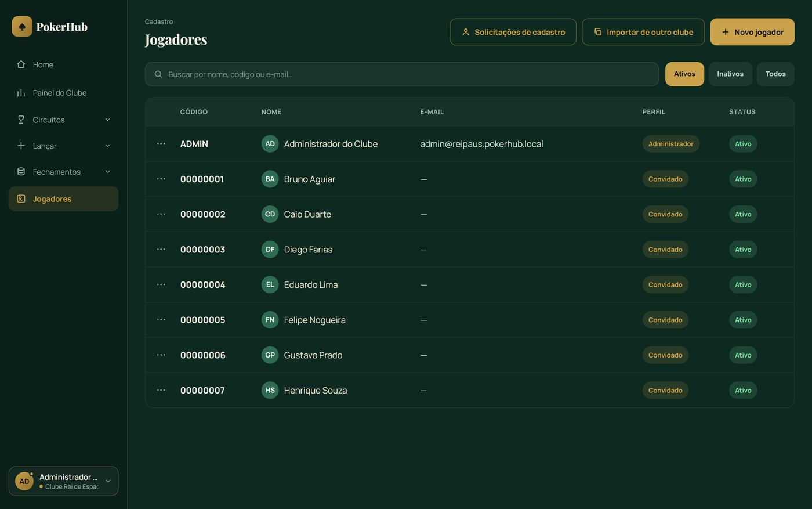Click the BA avatar of Bruno Aguiar
The image size is (812, 509).
(x=270, y=179)
